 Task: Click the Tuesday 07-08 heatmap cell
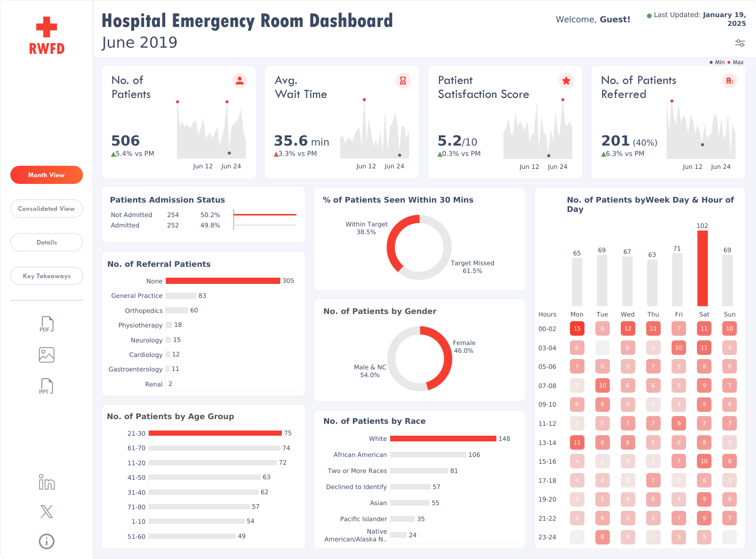coord(602,385)
